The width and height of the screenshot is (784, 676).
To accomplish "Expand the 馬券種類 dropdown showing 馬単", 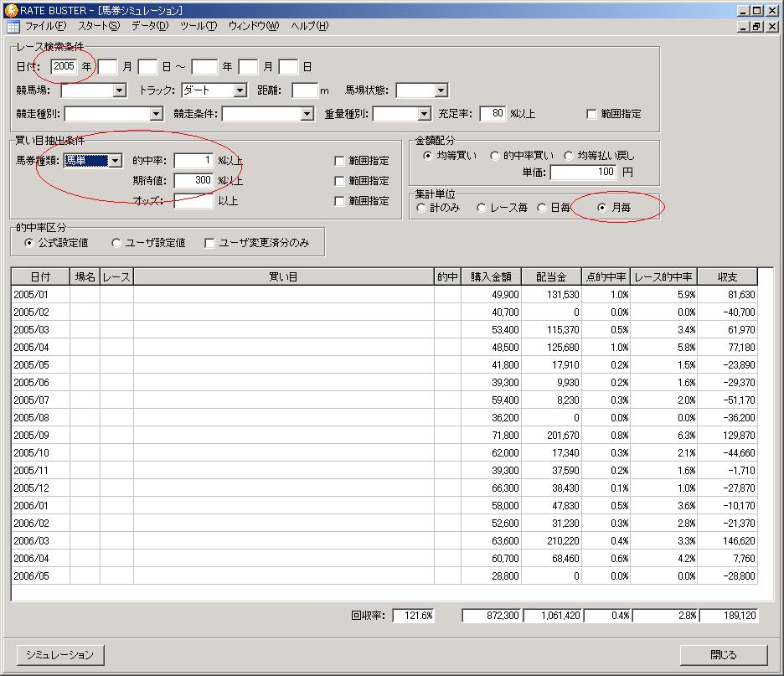I will pyautogui.click(x=115, y=161).
